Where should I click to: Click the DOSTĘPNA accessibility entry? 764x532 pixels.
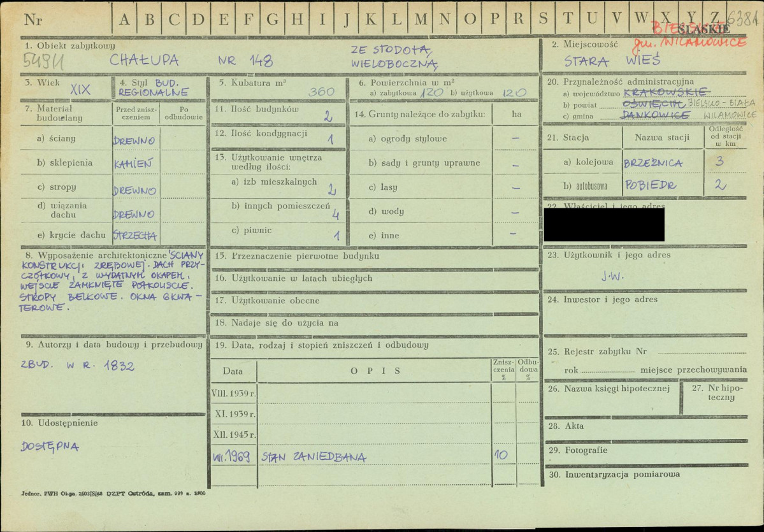50,447
